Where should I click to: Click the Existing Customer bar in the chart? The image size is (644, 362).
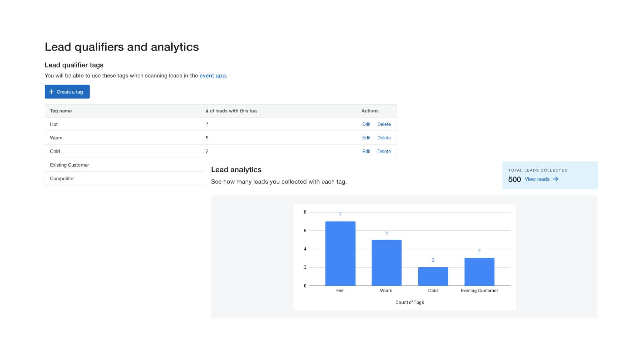coord(479,272)
